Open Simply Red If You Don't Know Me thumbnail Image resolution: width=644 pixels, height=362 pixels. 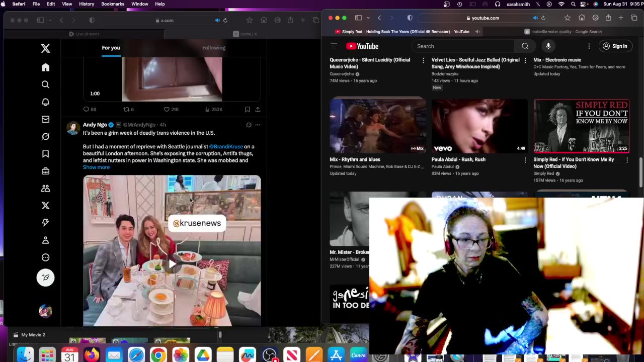tap(582, 126)
